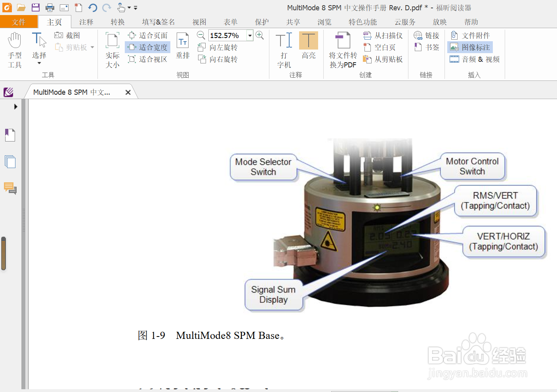Expand the zoom percentage dropdown
Viewport: 557px width, 392px height.
tap(250, 36)
